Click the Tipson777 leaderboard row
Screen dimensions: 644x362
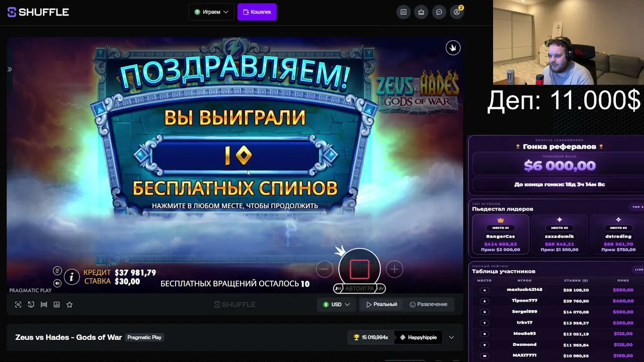(x=557, y=301)
